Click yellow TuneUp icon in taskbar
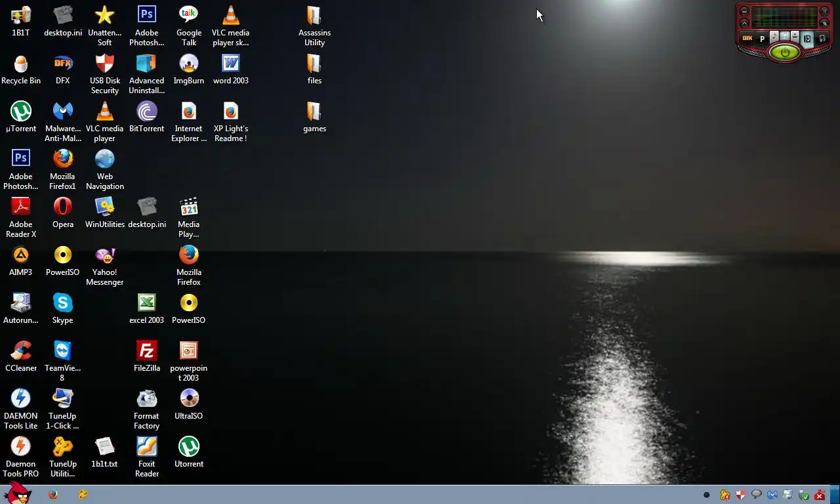Image resolution: width=840 pixels, height=504 pixels. click(83, 494)
